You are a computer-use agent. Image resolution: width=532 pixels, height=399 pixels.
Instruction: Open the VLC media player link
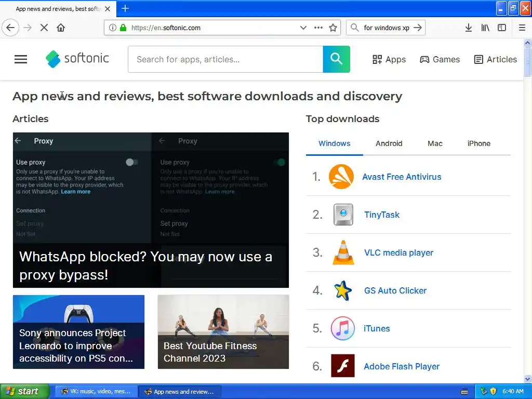(398, 253)
